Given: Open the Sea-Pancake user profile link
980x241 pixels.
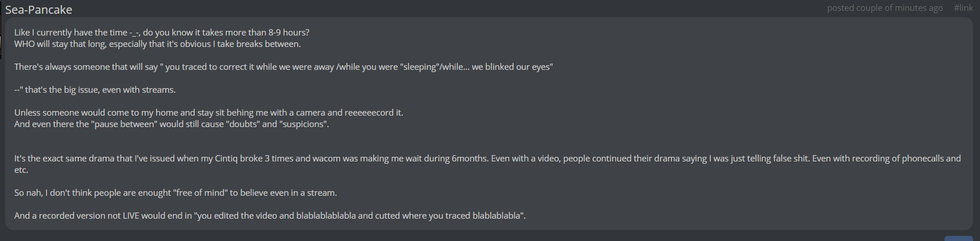Looking at the screenshot, I should pyautogui.click(x=38, y=10).
